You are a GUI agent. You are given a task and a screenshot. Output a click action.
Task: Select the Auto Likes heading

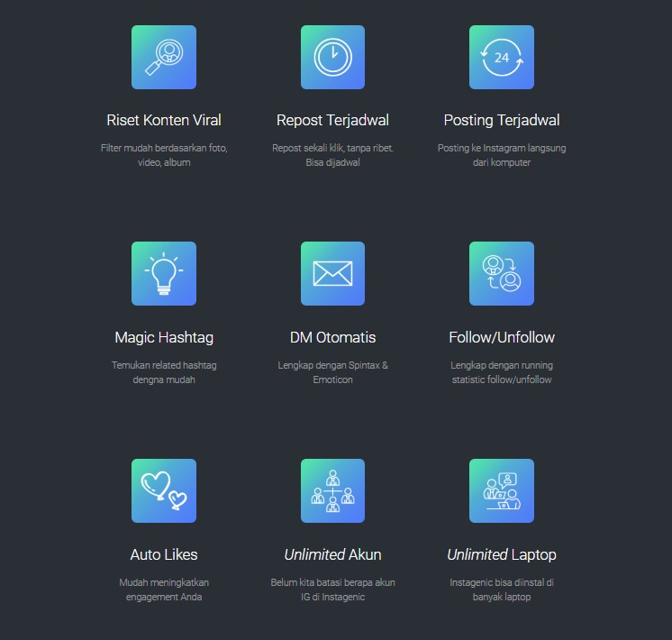(x=164, y=554)
